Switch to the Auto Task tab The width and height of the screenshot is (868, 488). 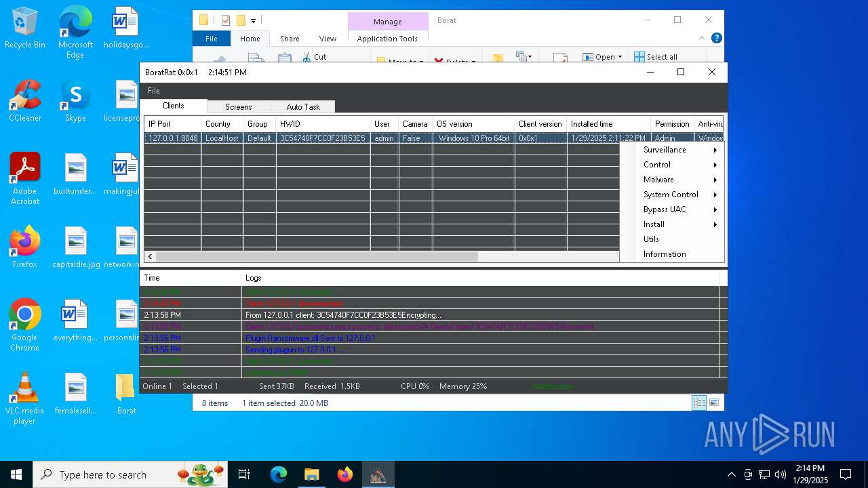[303, 107]
